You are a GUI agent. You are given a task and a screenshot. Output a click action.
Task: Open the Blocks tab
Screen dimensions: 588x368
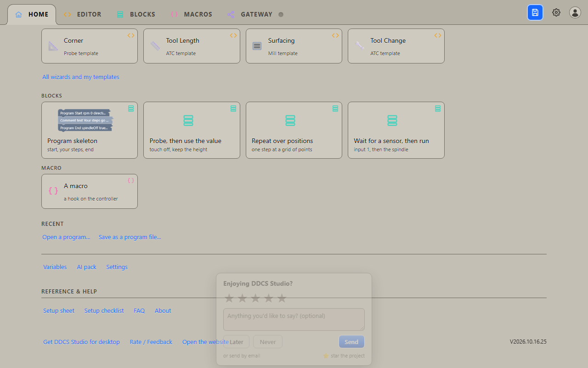tap(136, 14)
